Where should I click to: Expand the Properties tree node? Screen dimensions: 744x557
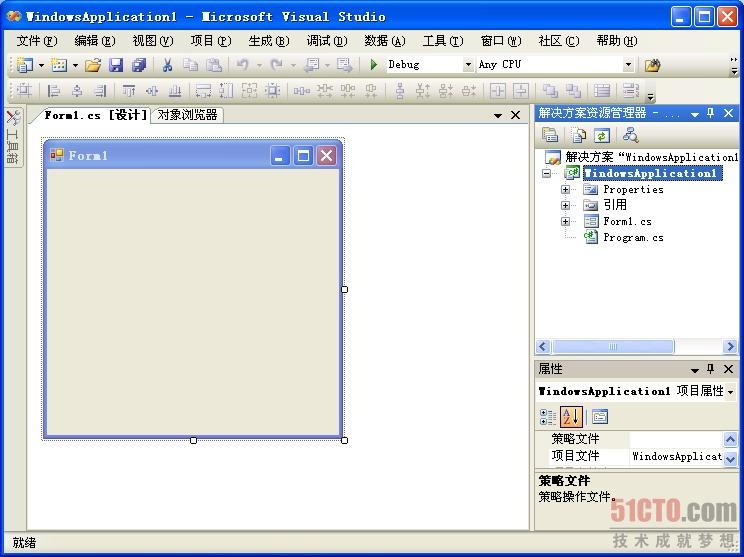pos(565,189)
